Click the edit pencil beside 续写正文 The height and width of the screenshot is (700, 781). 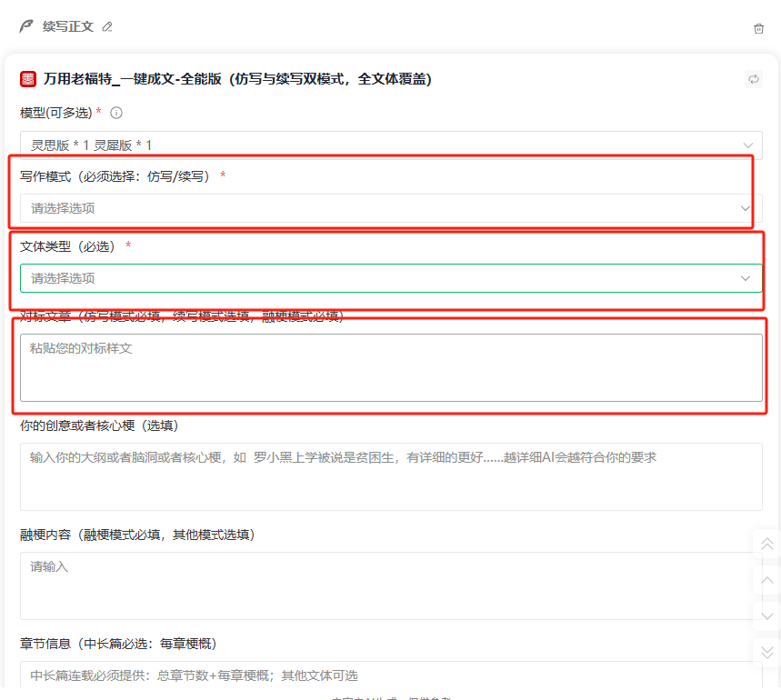click(x=107, y=27)
